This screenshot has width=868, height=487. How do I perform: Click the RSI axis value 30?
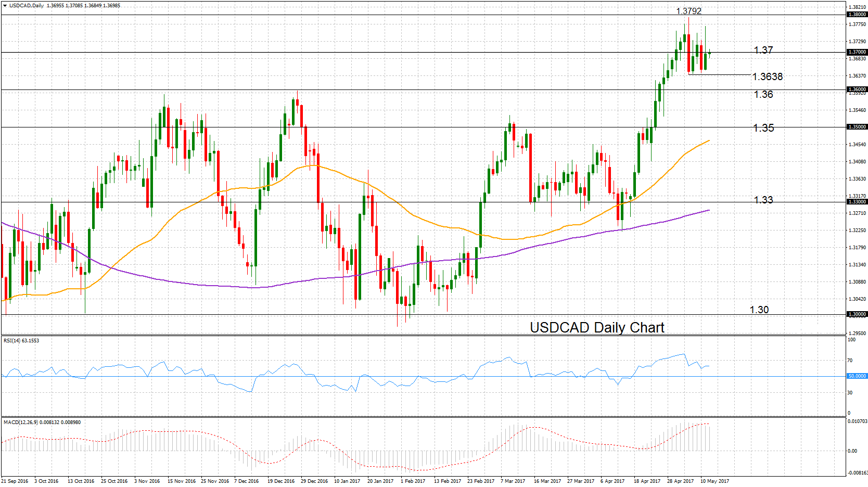coord(850,393)
